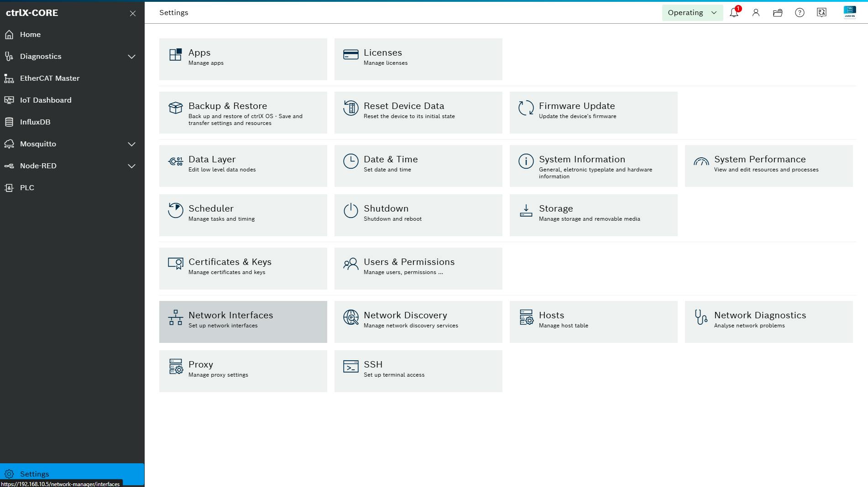
Task: Click 'Manage host table' text
Action: tap(564, 326)
